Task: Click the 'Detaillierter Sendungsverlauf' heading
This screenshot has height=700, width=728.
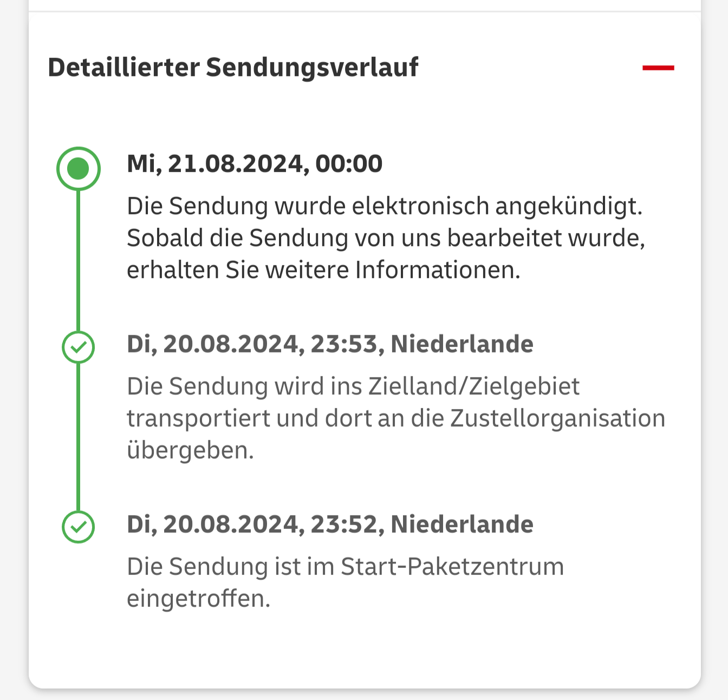Action: coord(233,68)
